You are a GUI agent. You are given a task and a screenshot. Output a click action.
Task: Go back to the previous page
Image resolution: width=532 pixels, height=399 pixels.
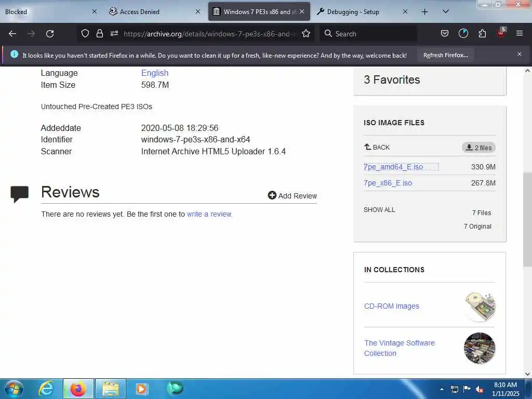pos(12,34)
